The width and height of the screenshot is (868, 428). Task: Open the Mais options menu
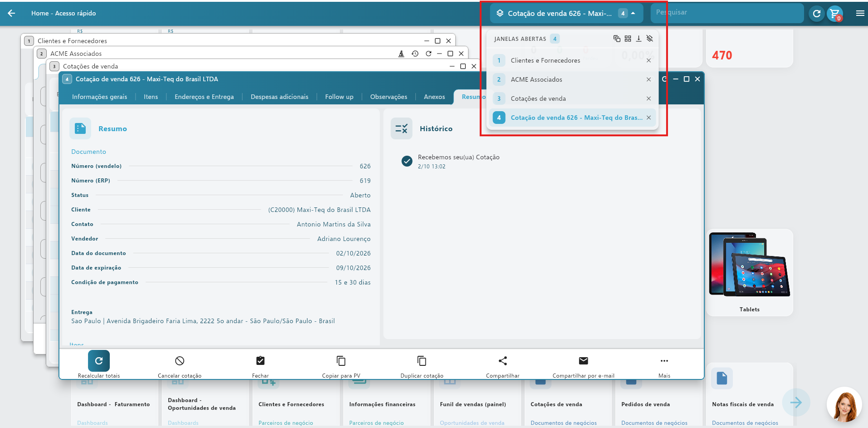664,361
